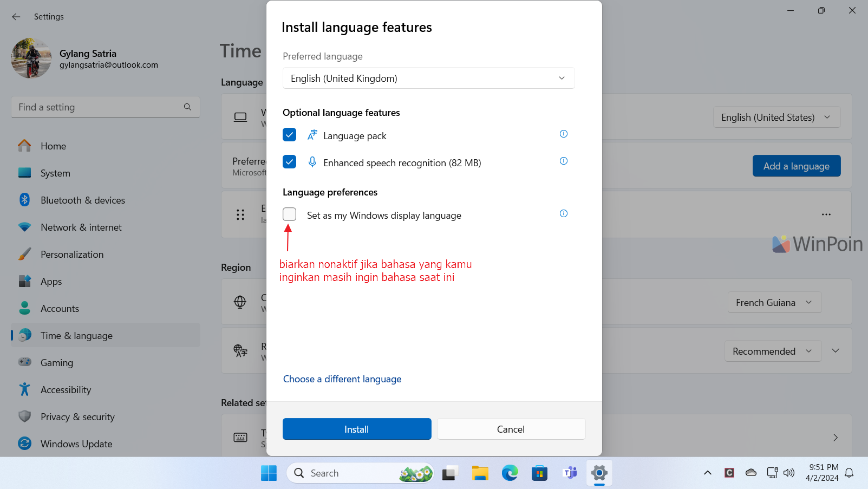Enable Set as my Windows display language

[290, 214]
